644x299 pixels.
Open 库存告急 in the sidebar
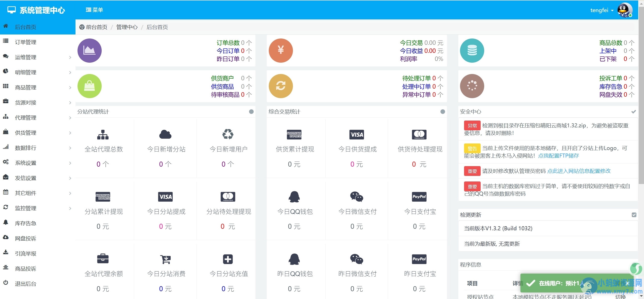coord(38,223)
